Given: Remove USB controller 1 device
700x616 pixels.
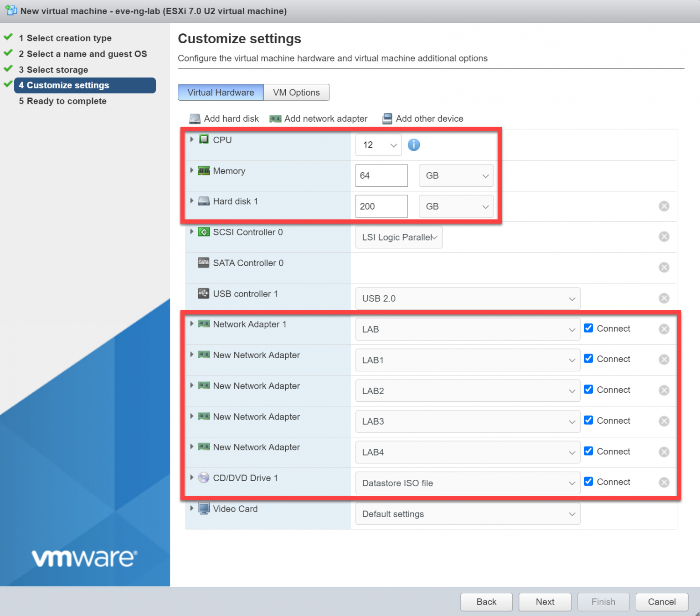Looking at the screenshot, I should tap(664, 298).
